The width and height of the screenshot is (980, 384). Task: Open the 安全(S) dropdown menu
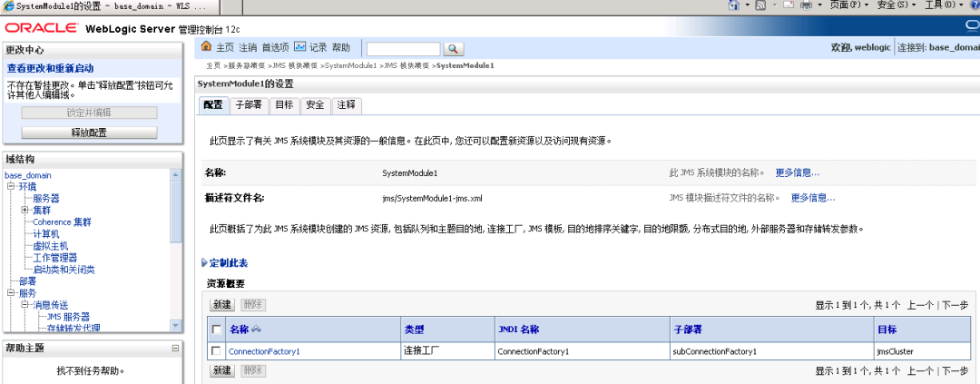tap(897, 5)
